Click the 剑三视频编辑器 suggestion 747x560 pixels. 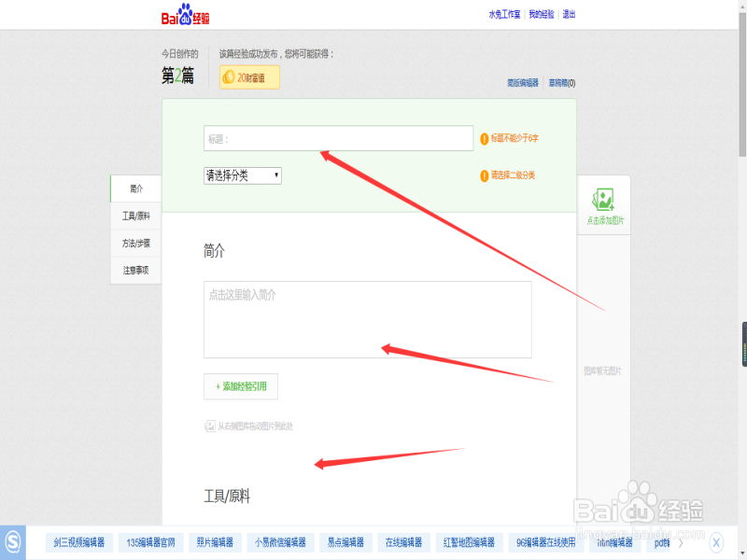pyautogui.click(x=79, y=542)
